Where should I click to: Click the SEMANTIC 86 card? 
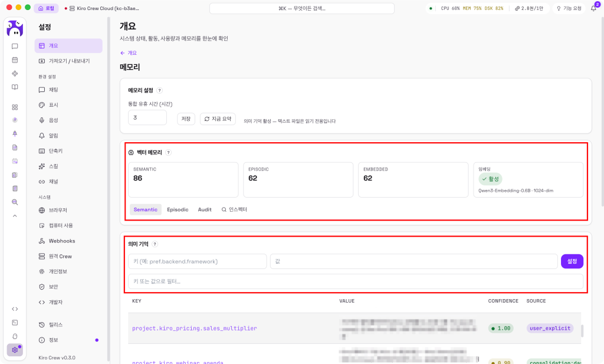click(183, 179)
